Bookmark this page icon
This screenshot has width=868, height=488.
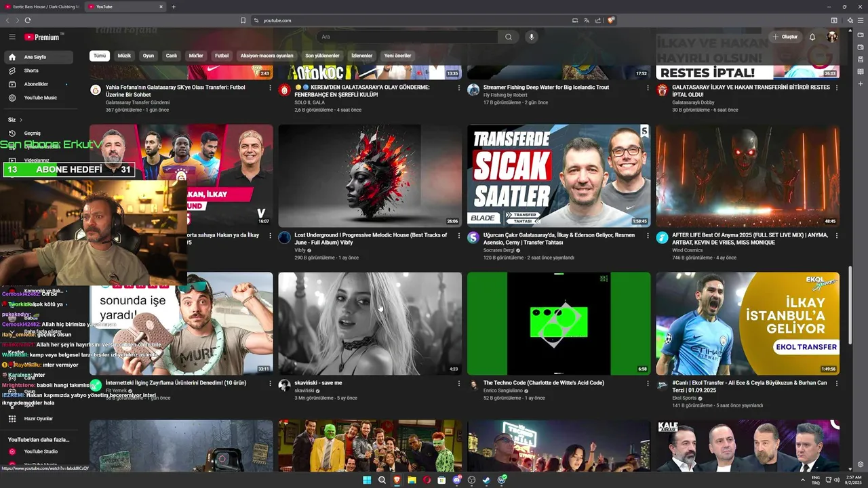point(243,20)
